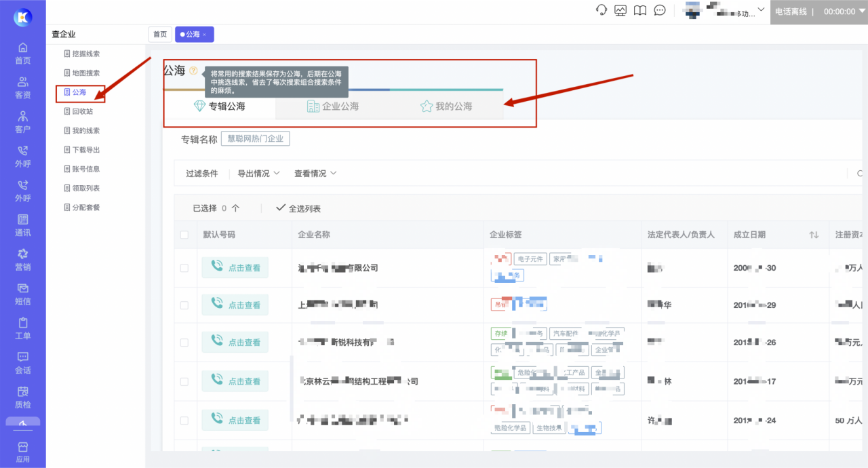Open the book manual icon in header

click(x=639, y=10)
